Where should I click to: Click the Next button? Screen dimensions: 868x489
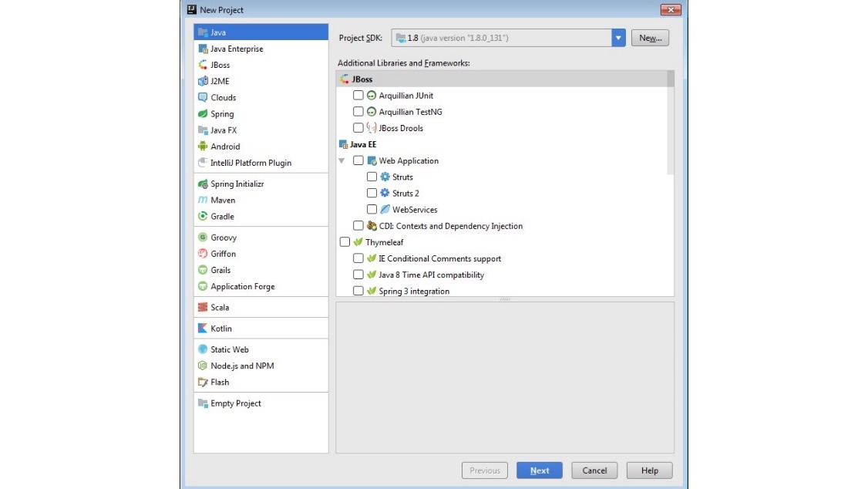coord(539,470)
